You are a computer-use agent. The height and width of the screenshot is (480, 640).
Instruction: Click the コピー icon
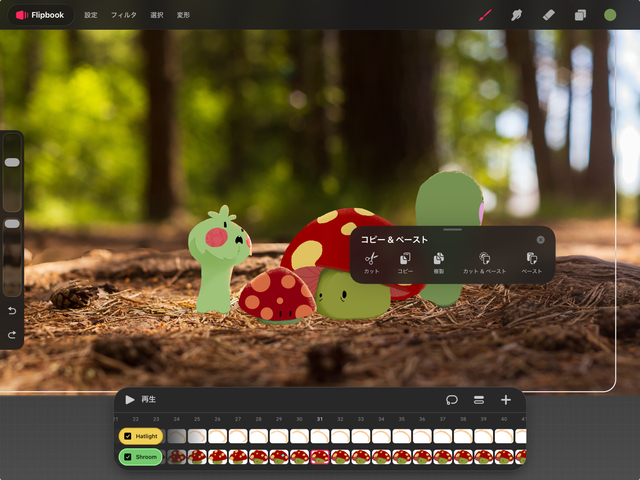tap(405, 258)
